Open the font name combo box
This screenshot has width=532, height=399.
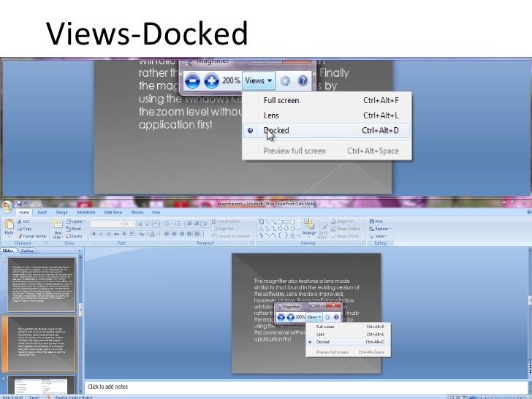click(x=106, y=224)
